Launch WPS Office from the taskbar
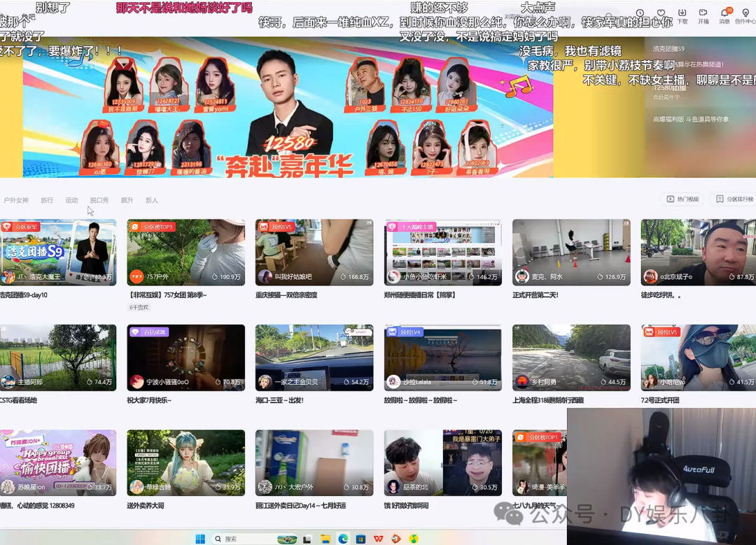 (379, 539)
